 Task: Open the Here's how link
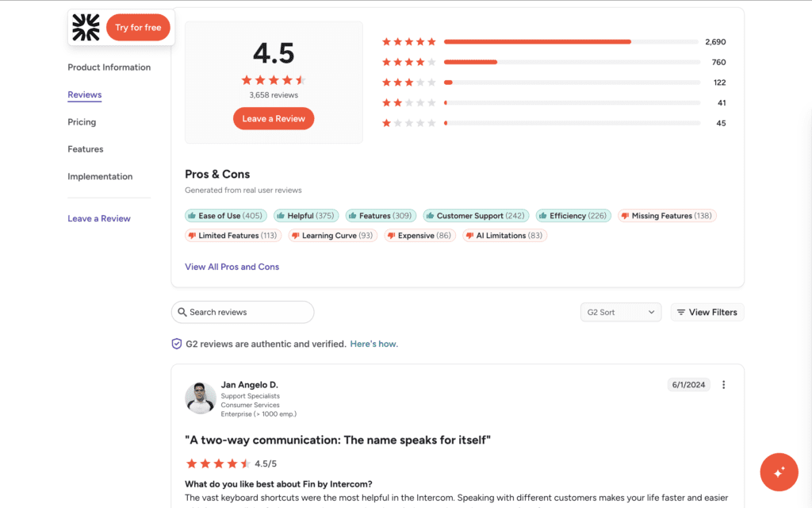[x=373, y=344]
